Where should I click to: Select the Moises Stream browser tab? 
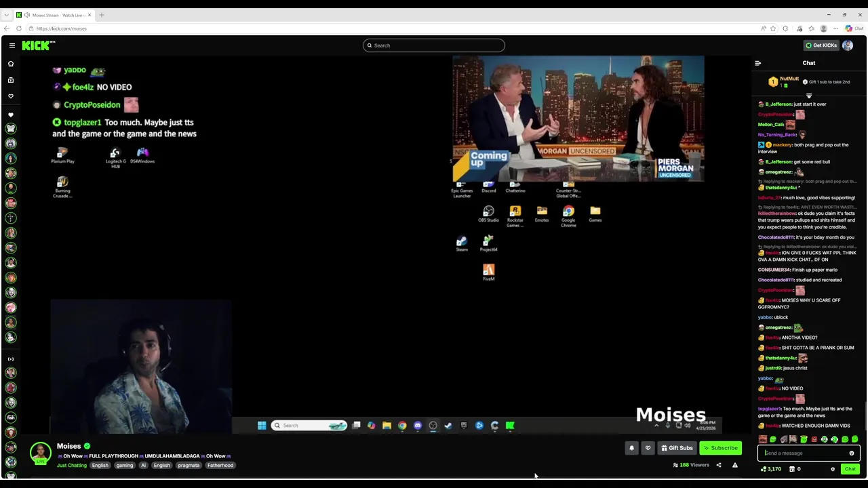click(x=53, y=15)
